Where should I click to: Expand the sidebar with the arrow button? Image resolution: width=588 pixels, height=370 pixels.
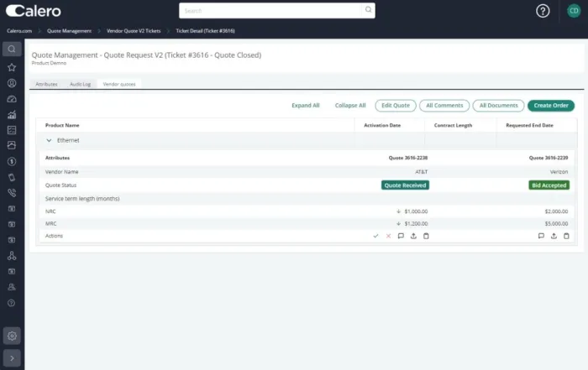pos(12,358)
